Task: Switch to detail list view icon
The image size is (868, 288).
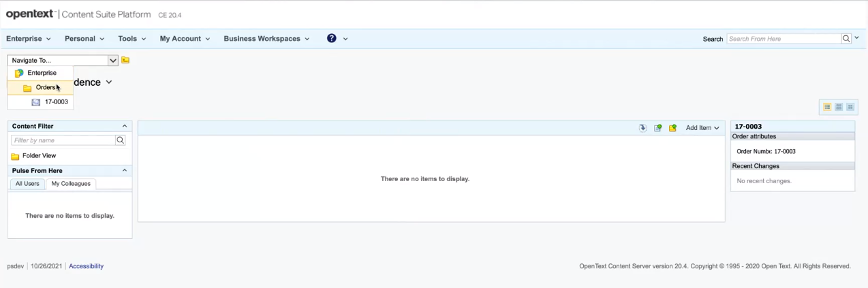Action: (x=827, y=107)
